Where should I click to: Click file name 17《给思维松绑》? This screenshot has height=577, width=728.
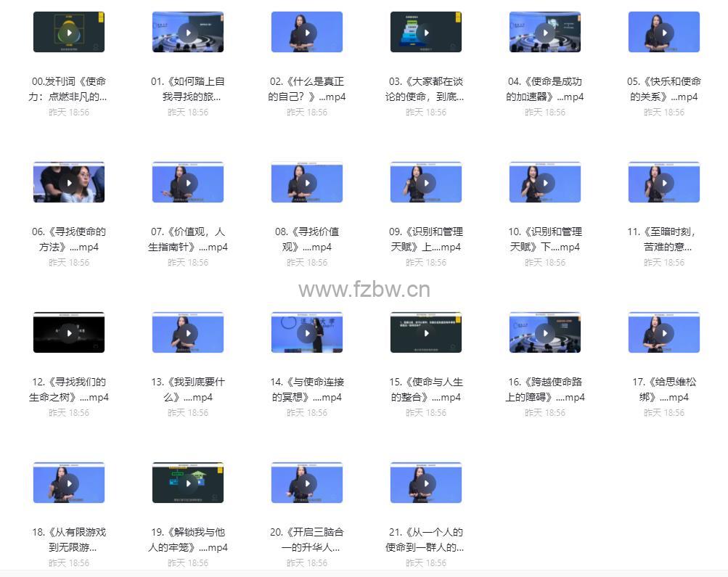pos(664,389)
